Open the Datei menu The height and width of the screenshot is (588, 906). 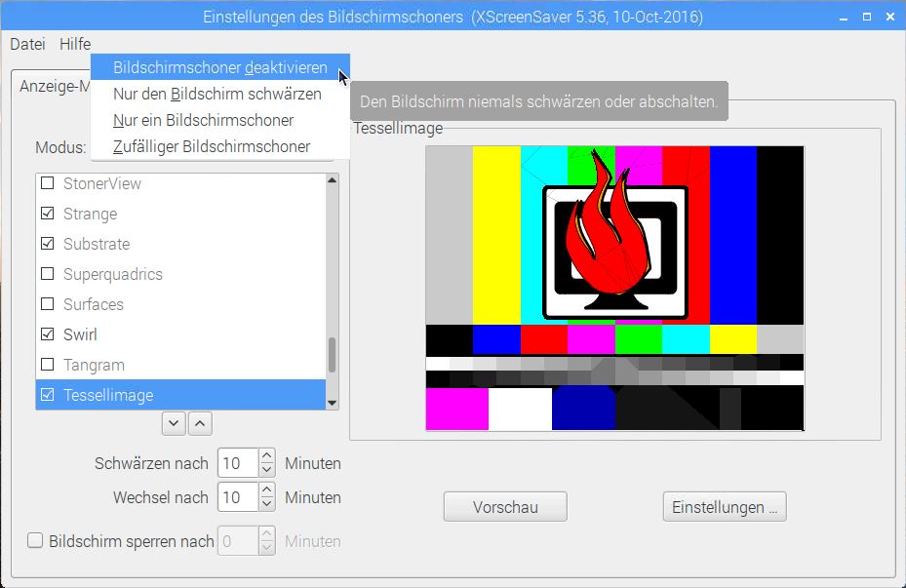pos(27,44)
